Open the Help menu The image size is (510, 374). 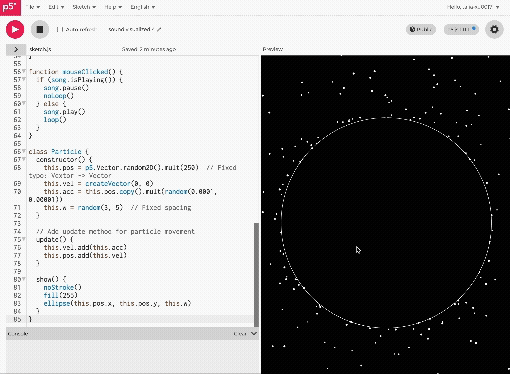pyautogui.click(x=113, y=7)
